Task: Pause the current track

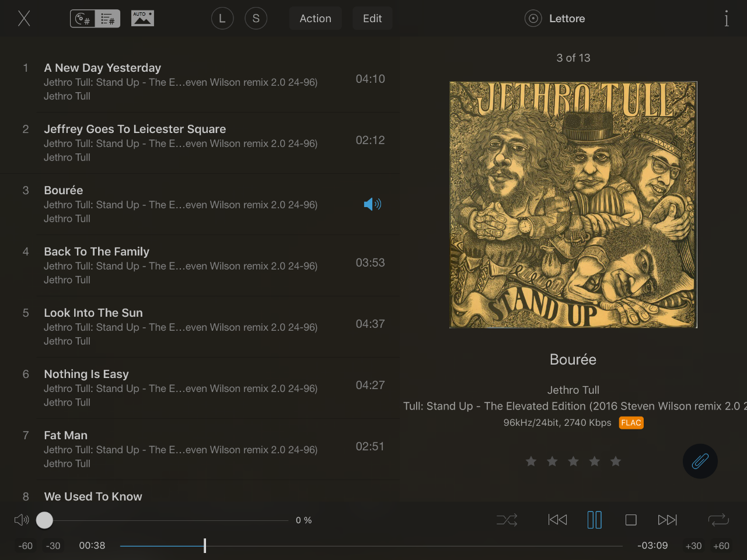Action: tap(595, 520)
